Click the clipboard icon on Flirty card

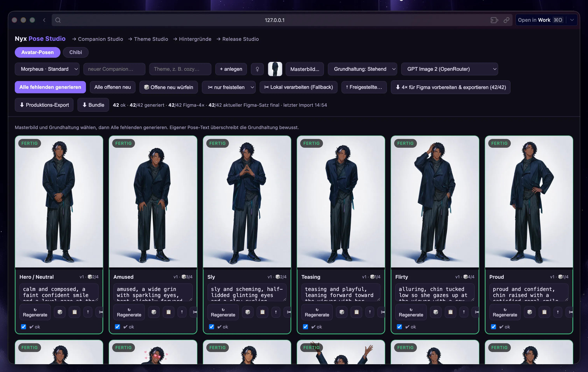[451, 312]
